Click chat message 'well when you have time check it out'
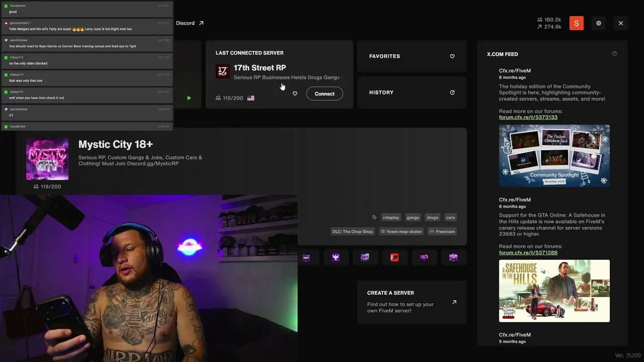644x362 pixels. coord(37,98)
